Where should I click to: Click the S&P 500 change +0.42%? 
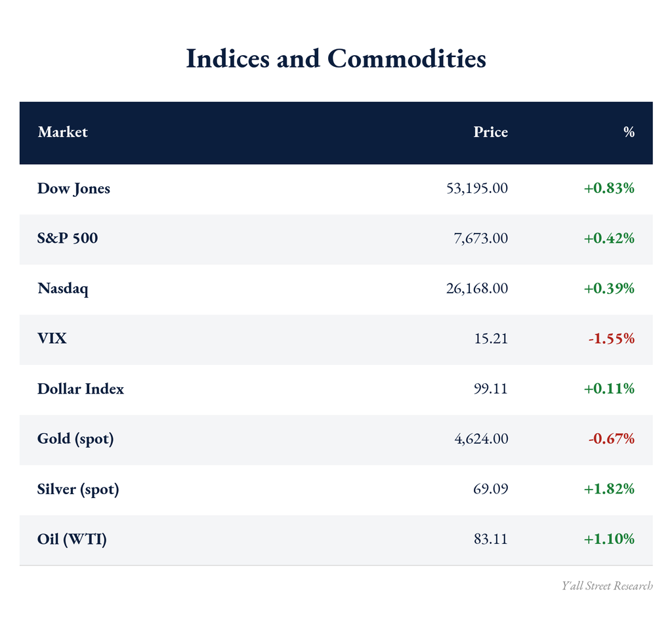(x=609, y=238)
